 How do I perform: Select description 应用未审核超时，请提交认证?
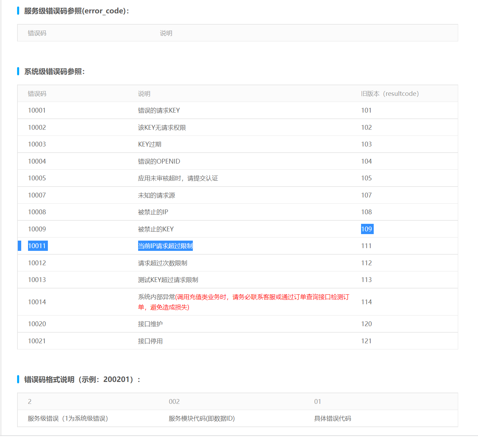178,178
